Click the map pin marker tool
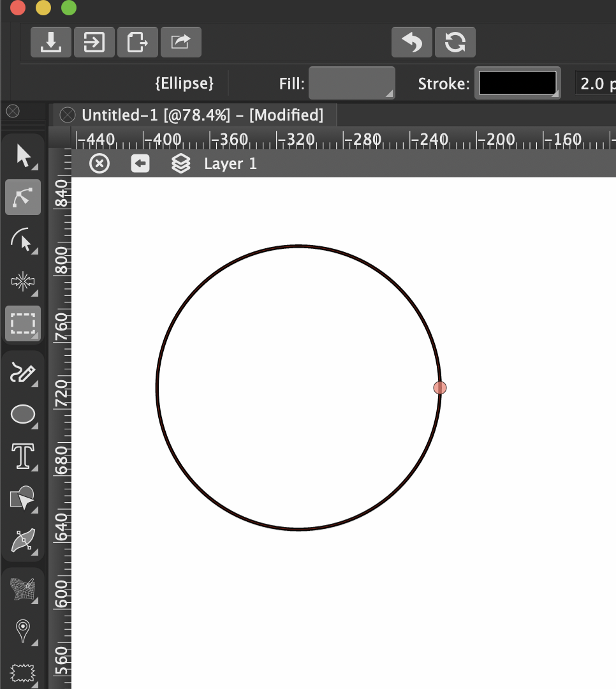616x689 pixels. 23,631
